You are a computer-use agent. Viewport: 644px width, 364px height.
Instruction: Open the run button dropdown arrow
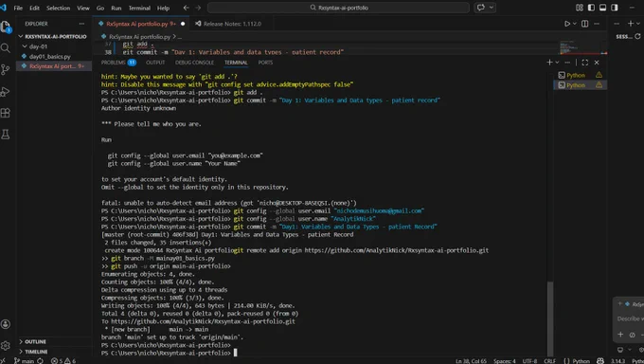click(575, 24)
